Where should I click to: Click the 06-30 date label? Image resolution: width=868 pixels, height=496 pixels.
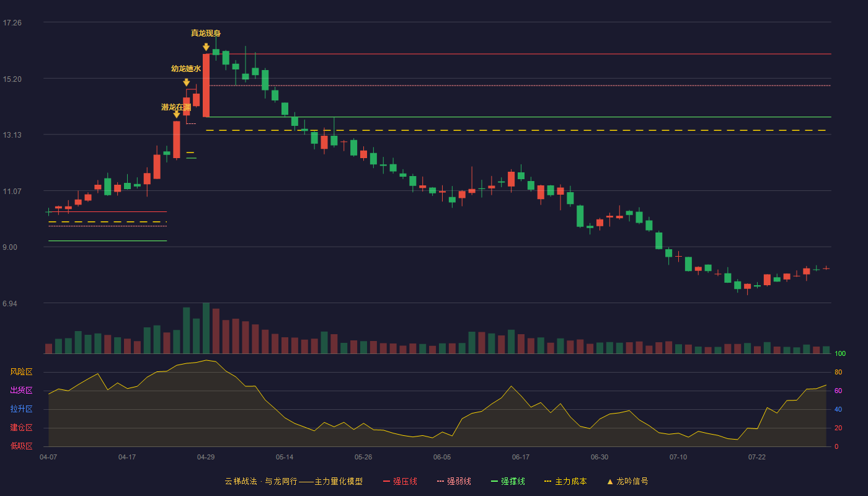pos(600,457)
